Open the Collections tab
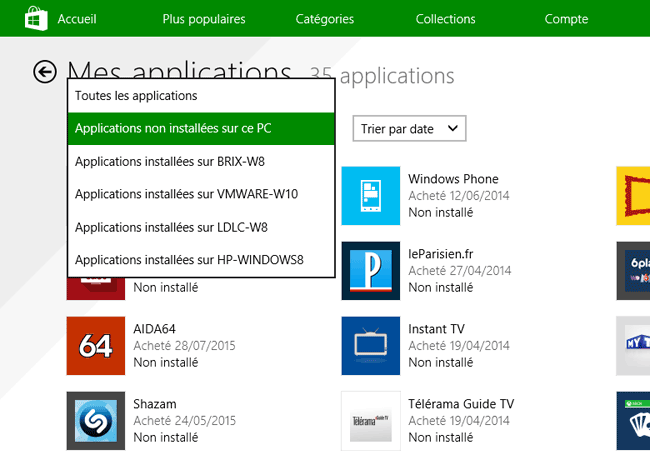The width and height of the screenshot is (650, 460). (x=446, y=19)
